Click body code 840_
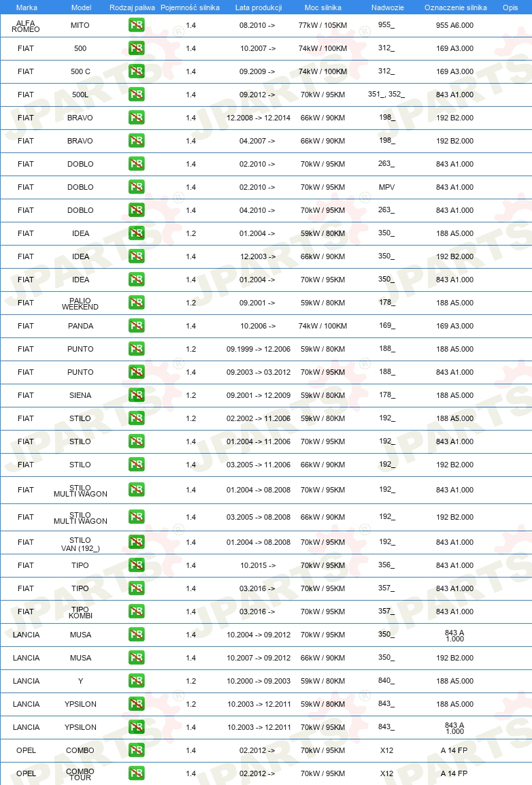This screenshot has width=532, height=785. point(386,680)
